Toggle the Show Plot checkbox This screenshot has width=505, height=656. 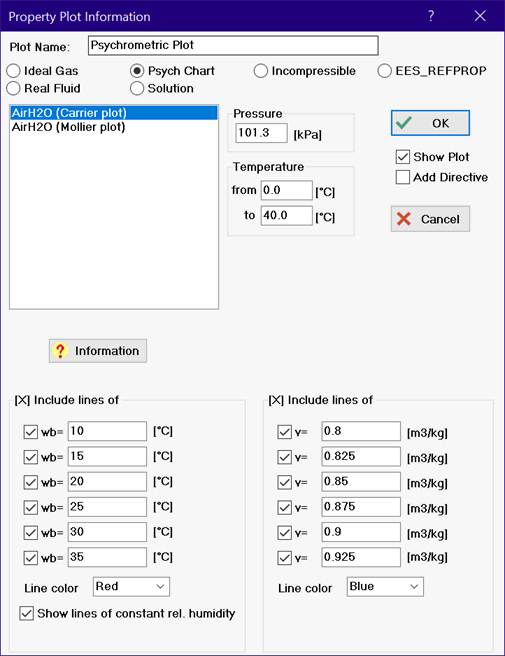point(402,157)
